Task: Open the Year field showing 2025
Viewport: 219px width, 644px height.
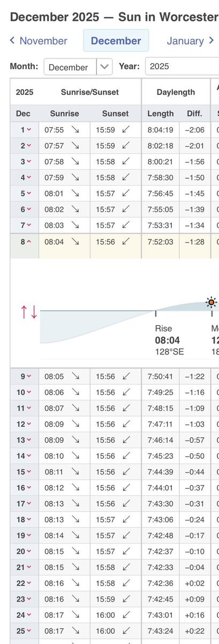Action: click(182, 67)
